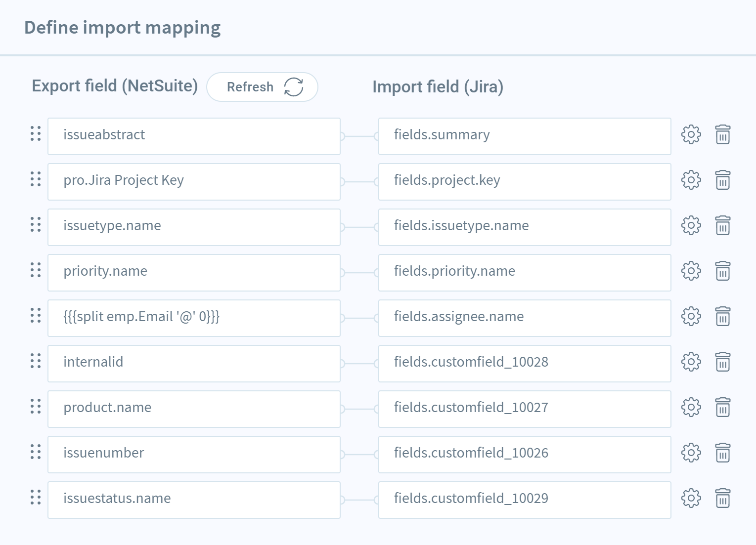
Task: Edit the fields.assignee.name import field
Action: coord(525,318)
